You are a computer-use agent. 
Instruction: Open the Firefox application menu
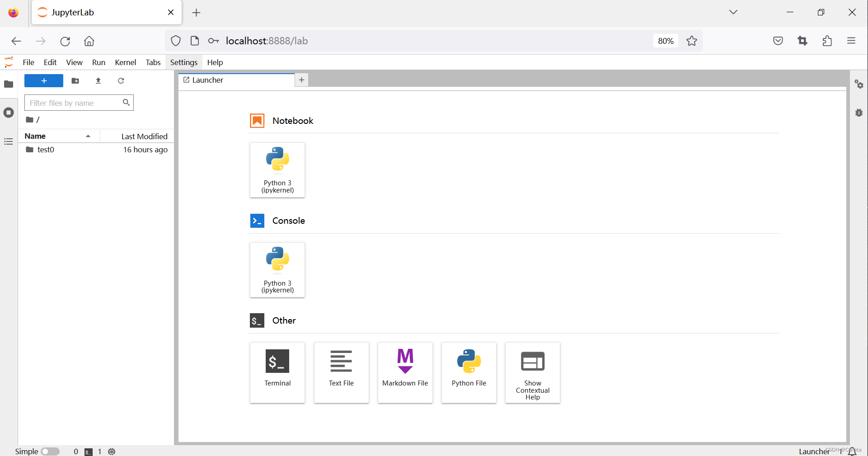click(x=851, y=41)
